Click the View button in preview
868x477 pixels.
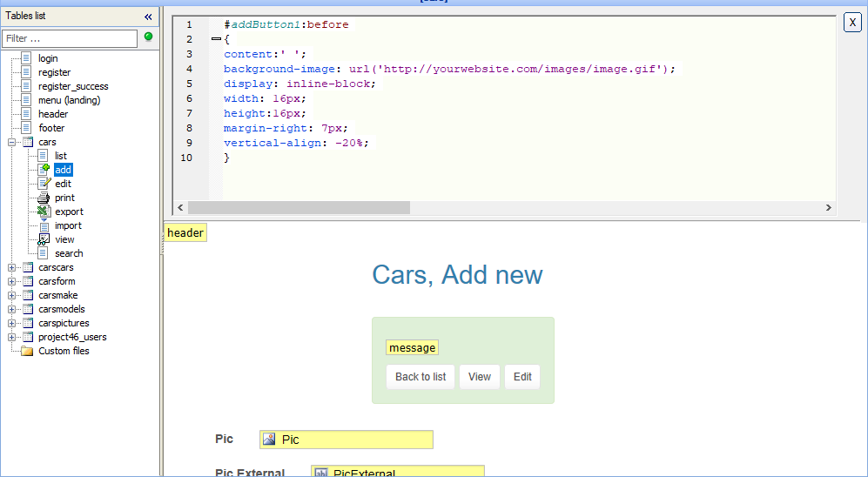(480, 377)
